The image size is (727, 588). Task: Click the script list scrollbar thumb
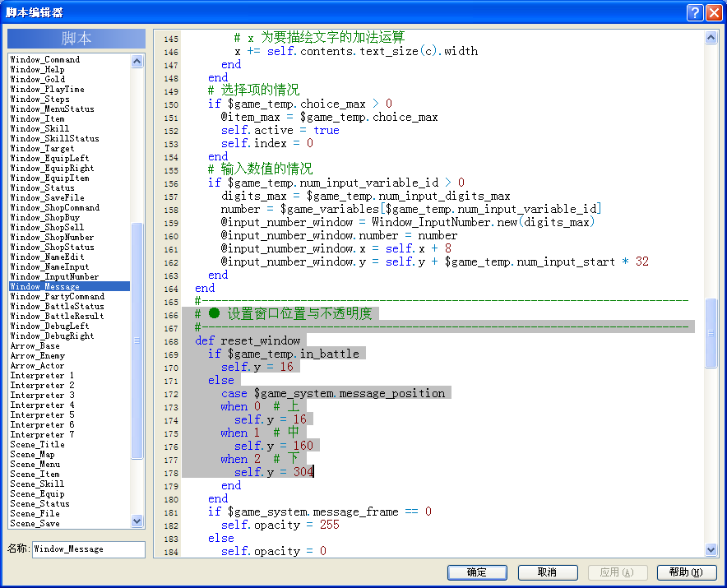137,340
